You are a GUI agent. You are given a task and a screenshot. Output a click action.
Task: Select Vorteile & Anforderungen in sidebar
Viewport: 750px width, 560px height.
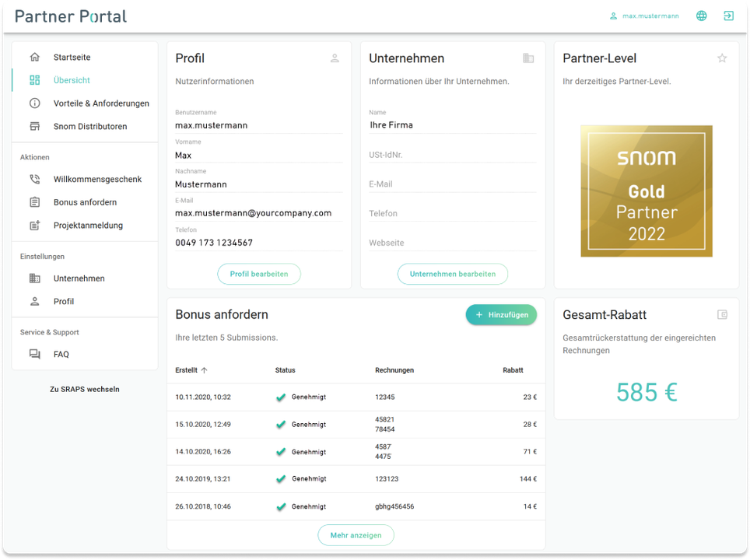coord(100,103)
